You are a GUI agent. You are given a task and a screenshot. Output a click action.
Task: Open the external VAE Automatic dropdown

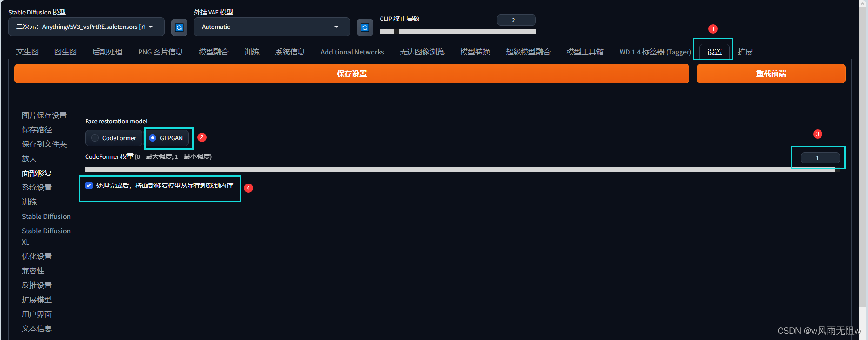pos(272,27)
